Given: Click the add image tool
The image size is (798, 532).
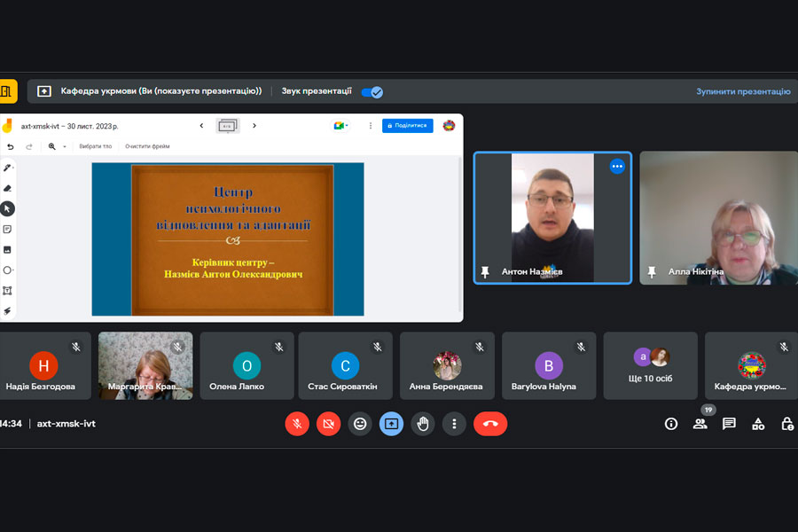Looking at the screenshot, I should point(8,249).
